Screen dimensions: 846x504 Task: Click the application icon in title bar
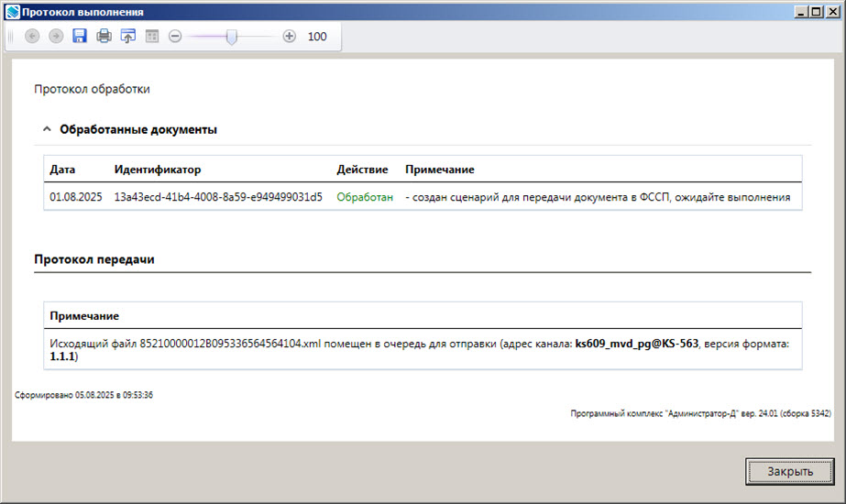[x=11, y=12]
